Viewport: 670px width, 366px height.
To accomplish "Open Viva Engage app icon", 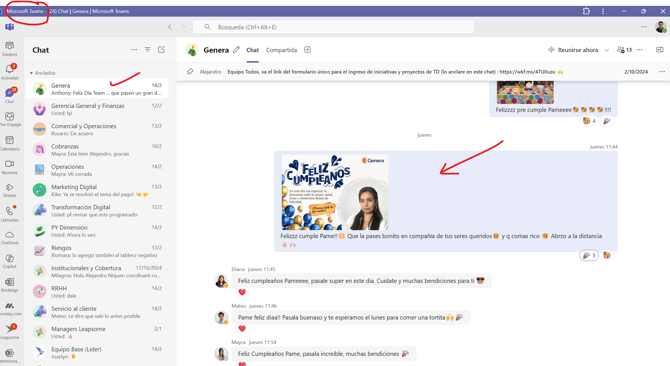I will point(9,119).
